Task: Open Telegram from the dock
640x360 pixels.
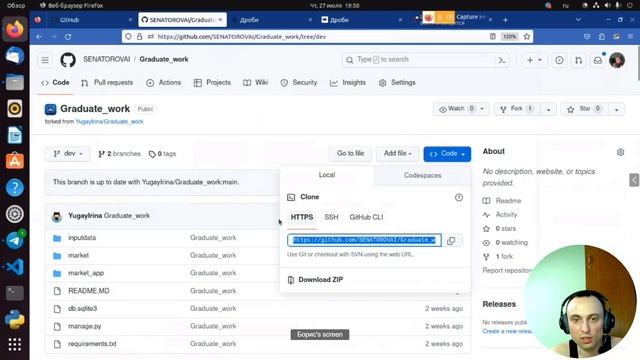Action: pyautogui.click(x=15, y=240)
